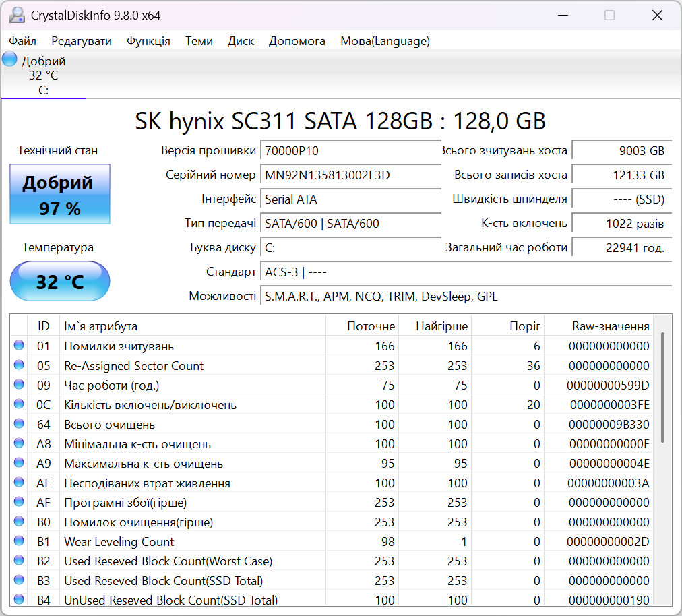Click status orb for Wear Leveling Count row
682x616 pixels.
point(19,541)
